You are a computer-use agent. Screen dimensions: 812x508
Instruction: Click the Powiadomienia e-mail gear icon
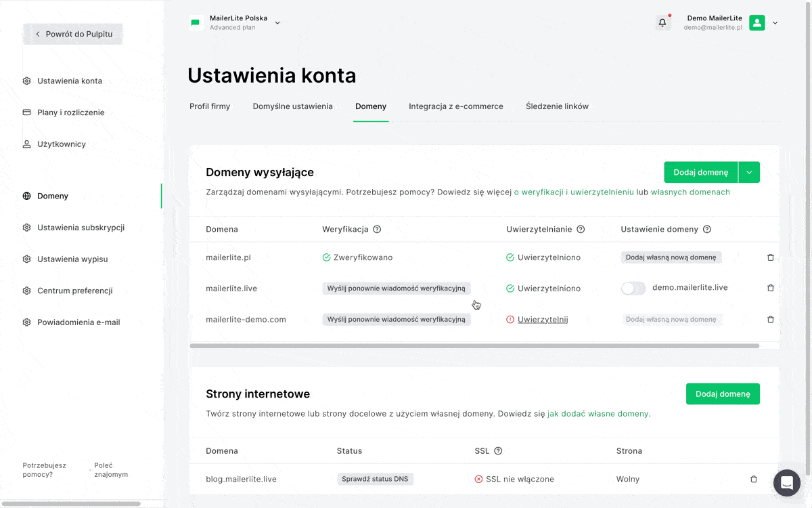26,322
